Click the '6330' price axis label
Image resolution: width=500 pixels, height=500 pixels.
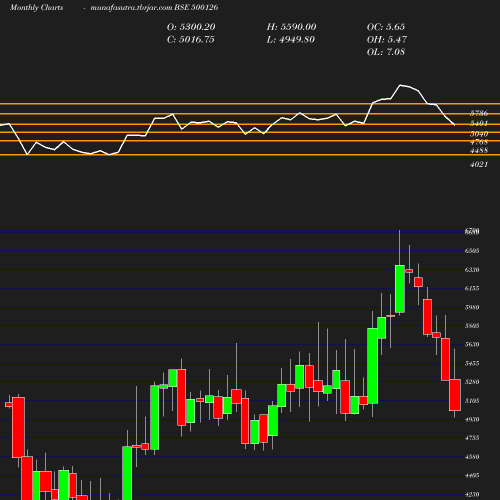click(x=472, y=270)
